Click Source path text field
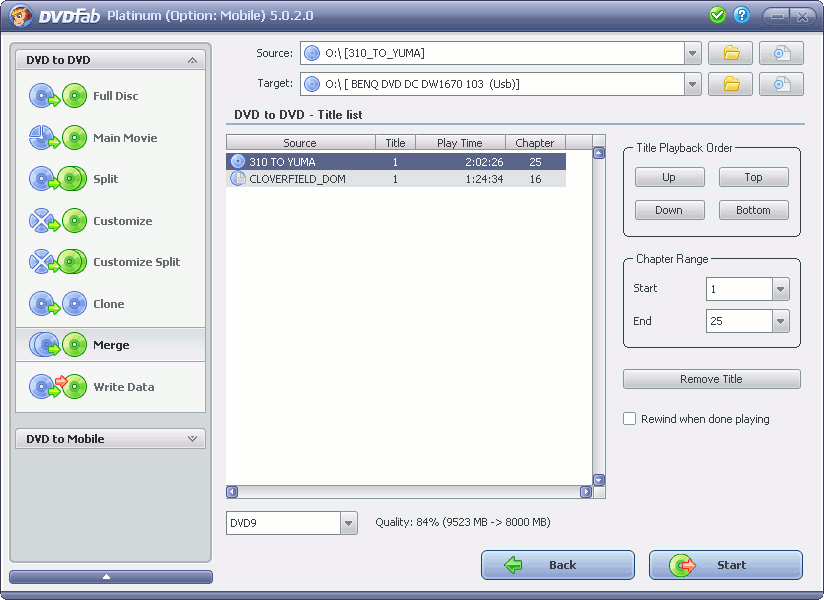This screenshot has height=600, width=824. 492,53
